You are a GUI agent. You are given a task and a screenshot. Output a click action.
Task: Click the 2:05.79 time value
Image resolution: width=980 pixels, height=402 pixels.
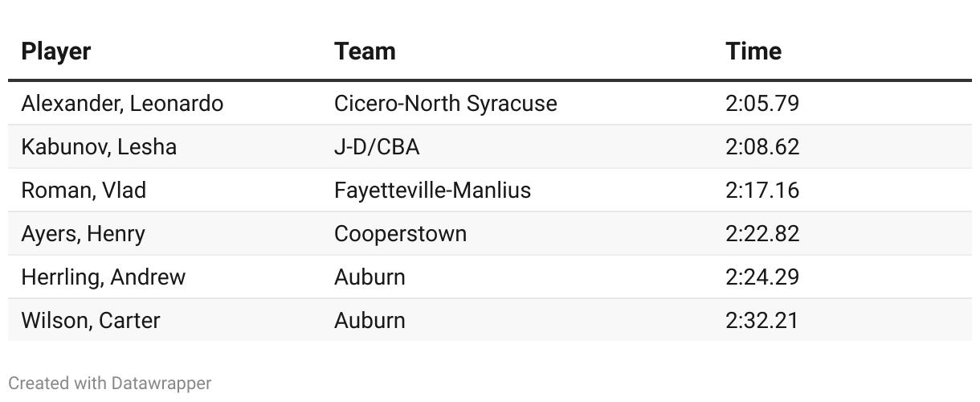coord(762,104)
